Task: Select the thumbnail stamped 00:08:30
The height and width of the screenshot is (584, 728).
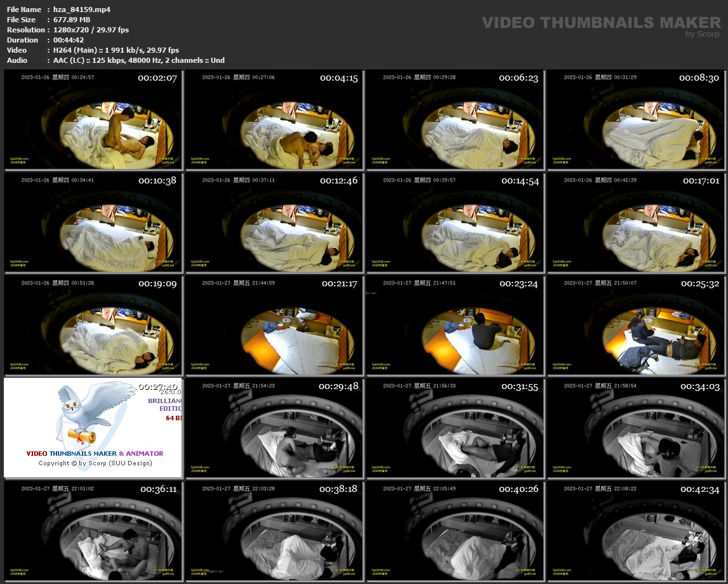Action: click(x=636, y=120)
